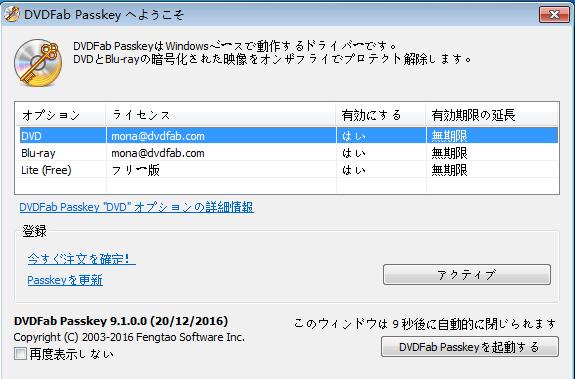Click 無期限 in the Lite (Free) row
The height and width of the screenshot is (379, 575).
[x=450, y=170]
